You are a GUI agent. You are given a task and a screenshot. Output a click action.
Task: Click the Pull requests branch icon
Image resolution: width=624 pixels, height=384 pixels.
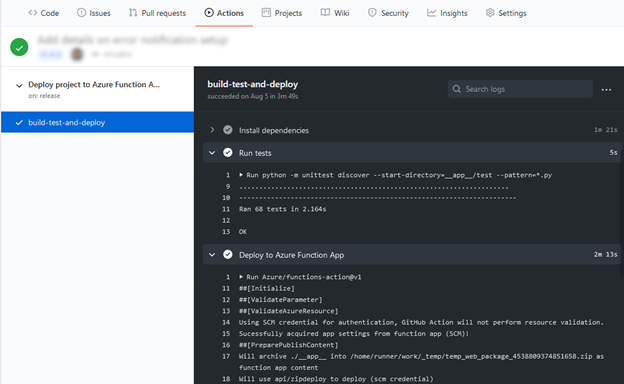tap(133, 13)
